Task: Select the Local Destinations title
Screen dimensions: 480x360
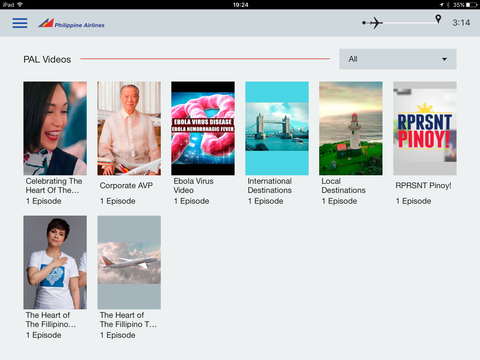Action: click(x=343, y=186)
